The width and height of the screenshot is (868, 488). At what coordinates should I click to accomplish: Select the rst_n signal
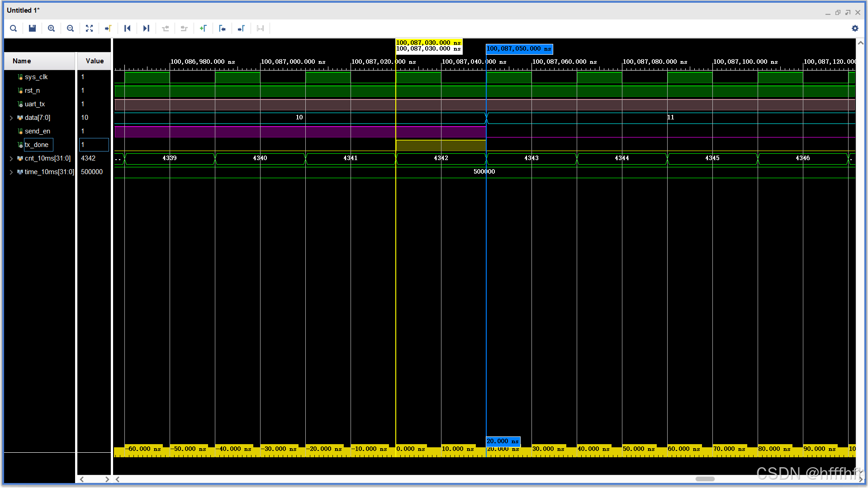pyautogui.click(x=32, y=90)
